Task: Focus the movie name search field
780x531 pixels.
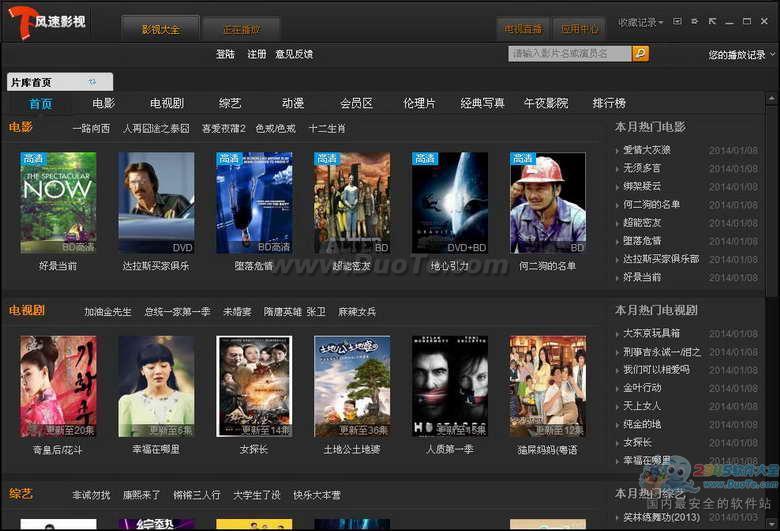Action: pos(570,53)
